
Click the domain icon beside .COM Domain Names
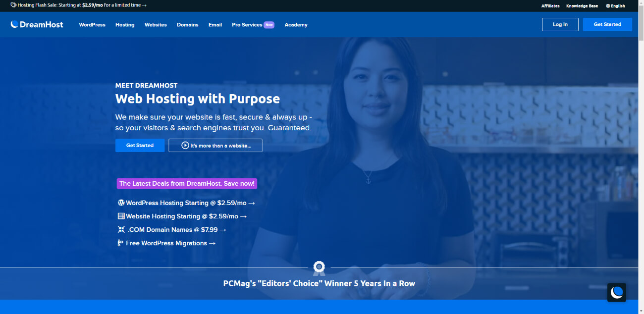[121, 229]
